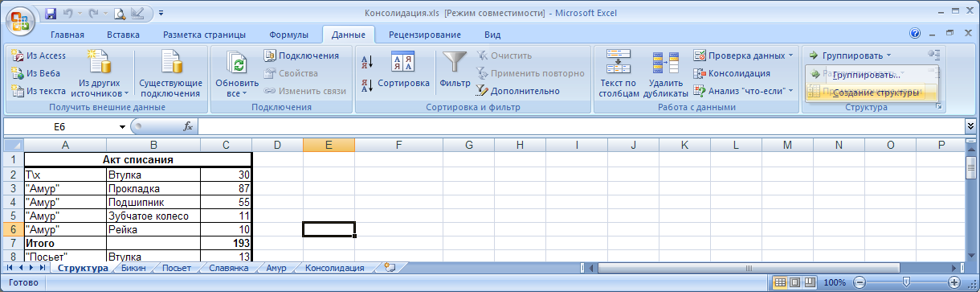Select cell with Зубчатое колесо

coord(153,216)
